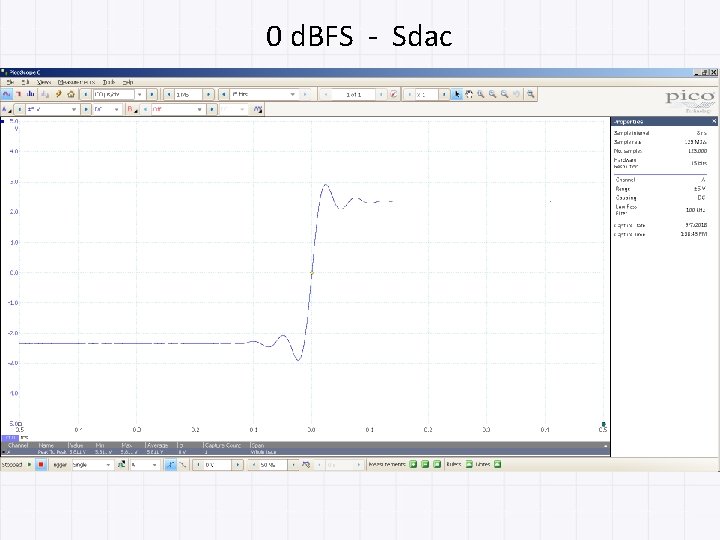Click the Peak To Peak measurement row
This screenshot has width=720, height=540.
[305, 452]
